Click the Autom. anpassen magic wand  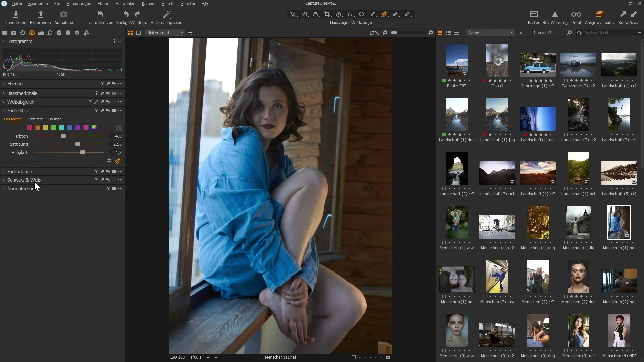(166, 14)
